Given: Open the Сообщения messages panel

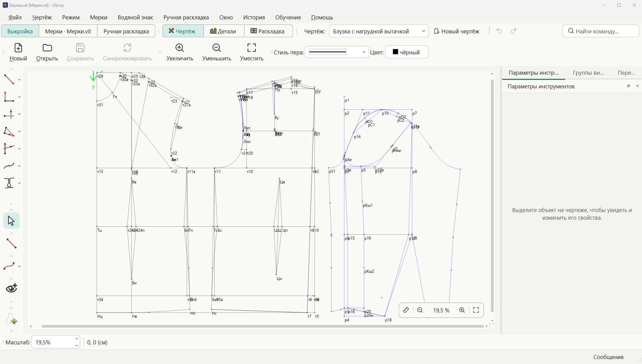Looking at the screenshot, I should 608,357.
